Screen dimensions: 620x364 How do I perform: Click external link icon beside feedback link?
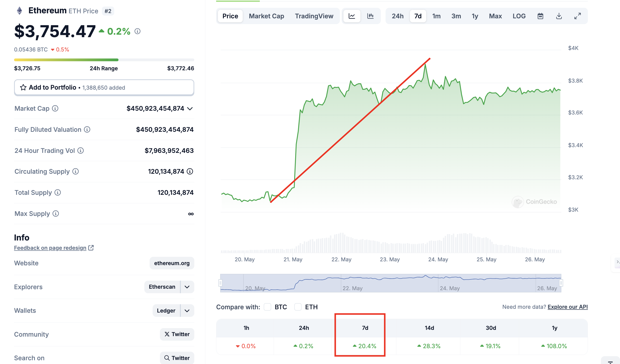tap(91, 248)
